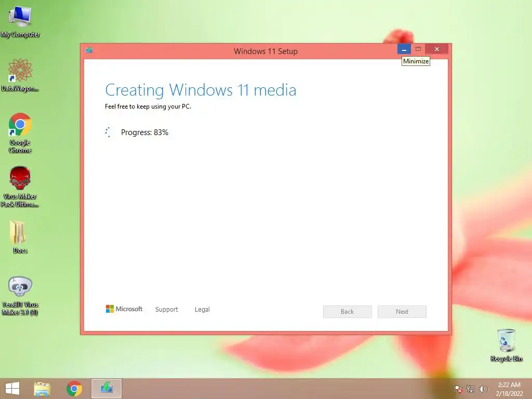Open the Action Center flag tray icon
Screen dimensions: 532x399
458,389
